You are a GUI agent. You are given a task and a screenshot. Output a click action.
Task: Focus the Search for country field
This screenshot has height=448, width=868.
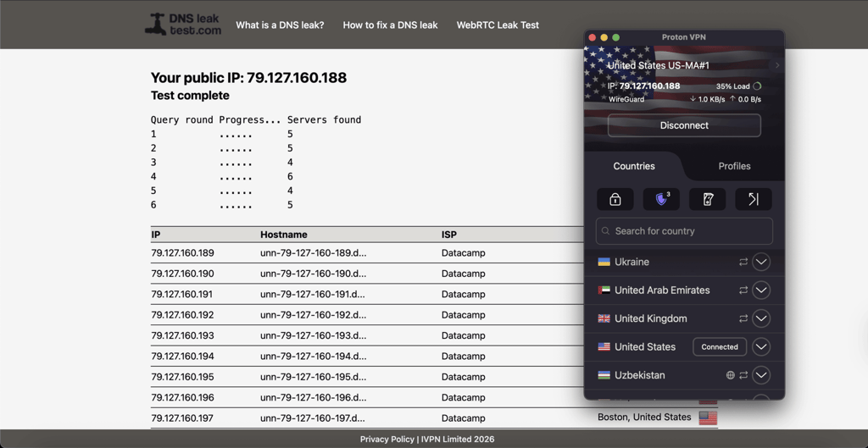[684, 231]
